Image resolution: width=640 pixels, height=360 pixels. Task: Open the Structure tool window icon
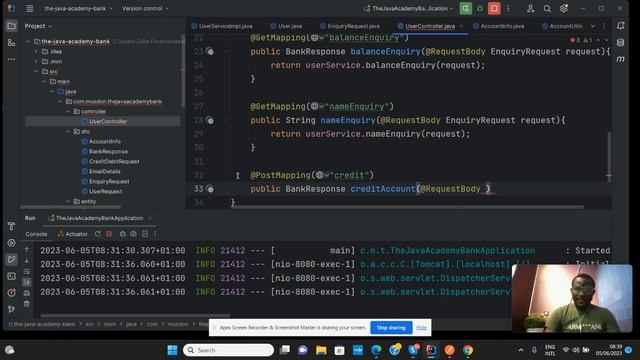(11, 43)
